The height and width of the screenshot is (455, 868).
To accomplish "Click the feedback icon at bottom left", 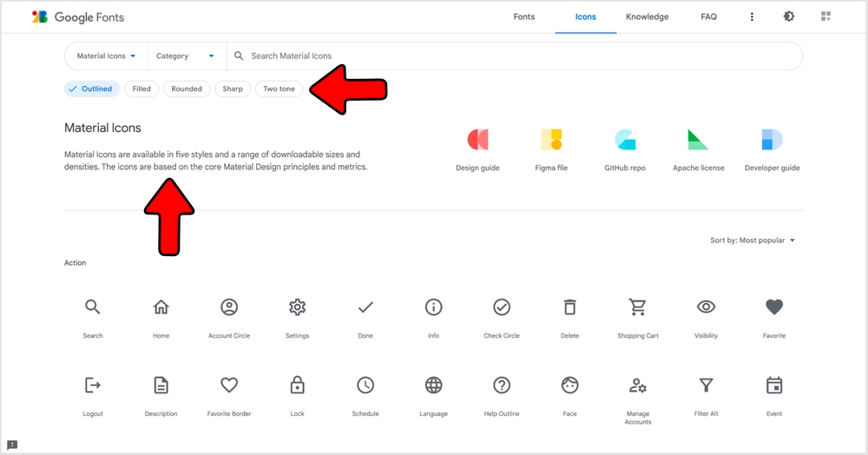I will click(12, 445).
